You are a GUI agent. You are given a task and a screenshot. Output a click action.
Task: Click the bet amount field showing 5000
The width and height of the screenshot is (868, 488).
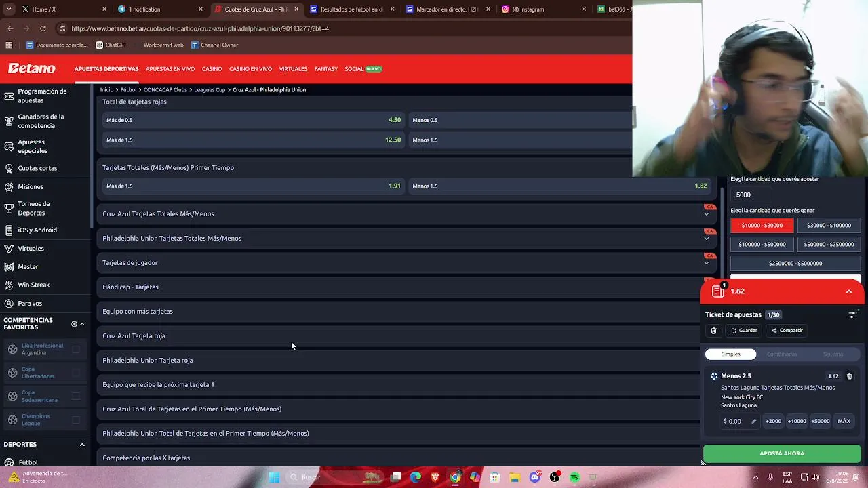pos(751,195)
